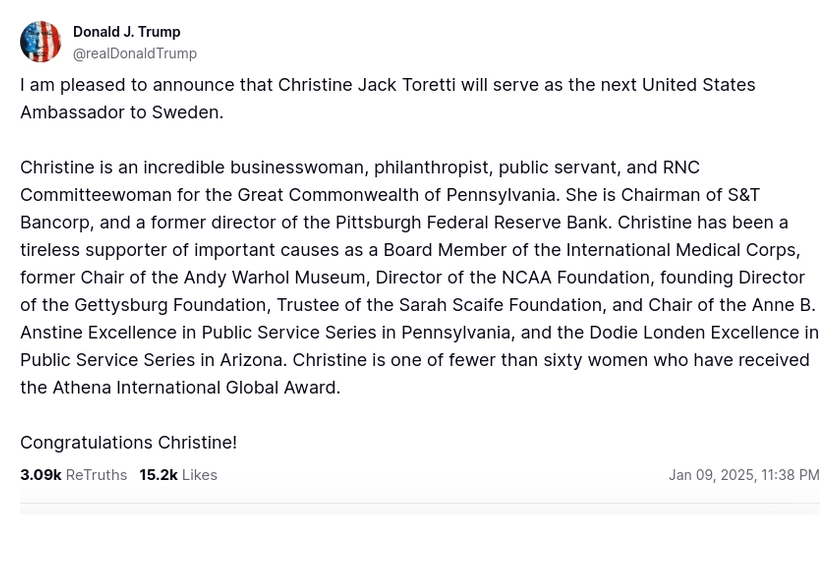The image size is (840, 563).
Task: Click the "Congratulations Christine!" line
Action: [x=128, y=442]
